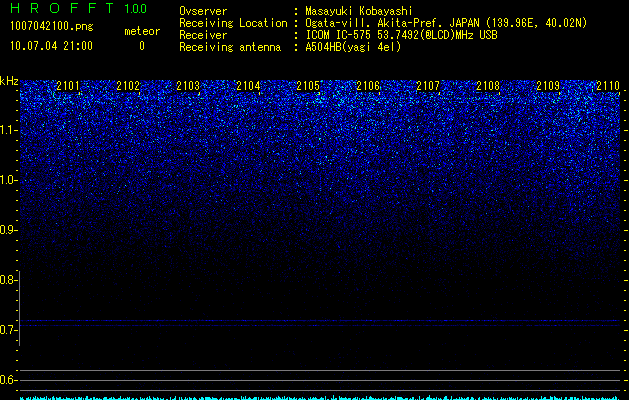Click the observer name Masayuki Kobayashi
The height and width of the screenshot is (400, 629).
pyautogui.click(x=359, y=11)
